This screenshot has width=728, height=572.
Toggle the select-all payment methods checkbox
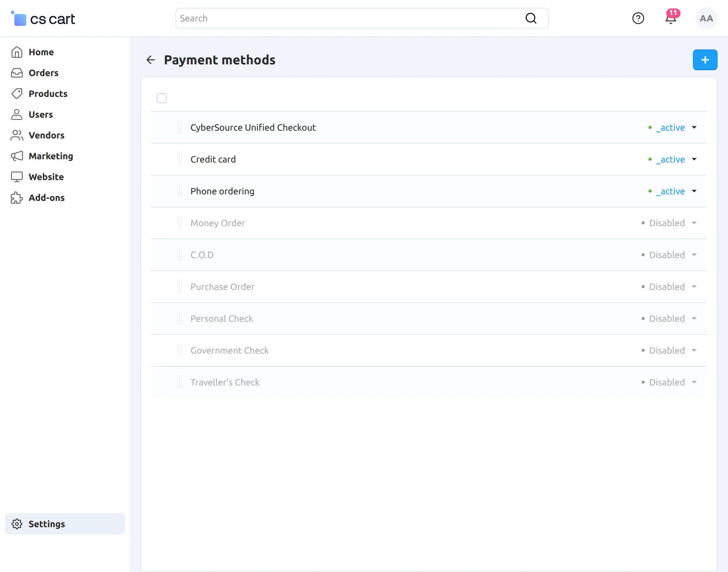tap(162, 98)
